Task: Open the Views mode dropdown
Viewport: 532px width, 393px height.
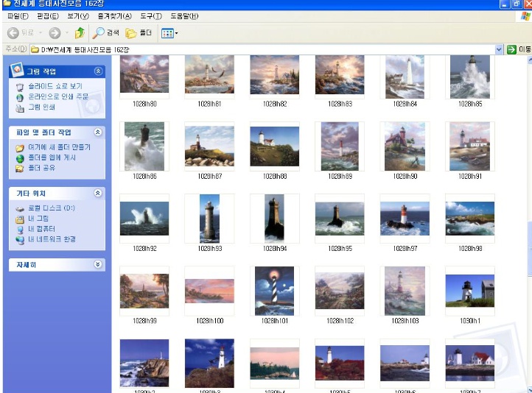Action: [169, 33]
